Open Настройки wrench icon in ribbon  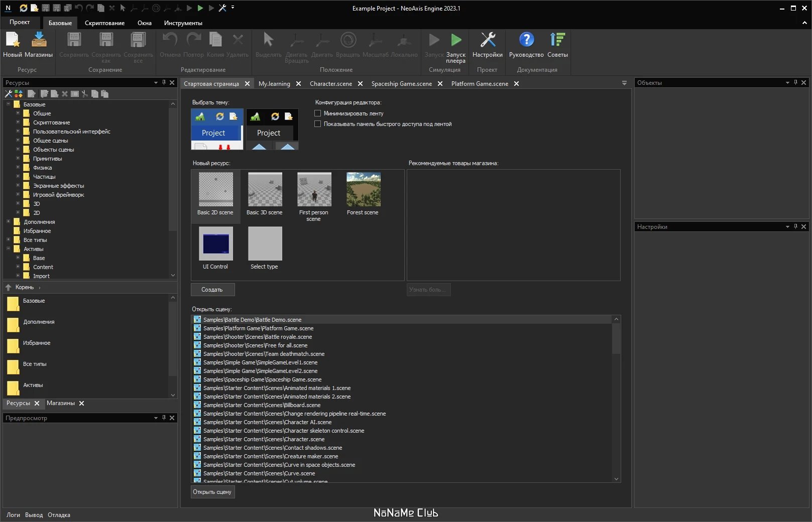tap(487, 40)
